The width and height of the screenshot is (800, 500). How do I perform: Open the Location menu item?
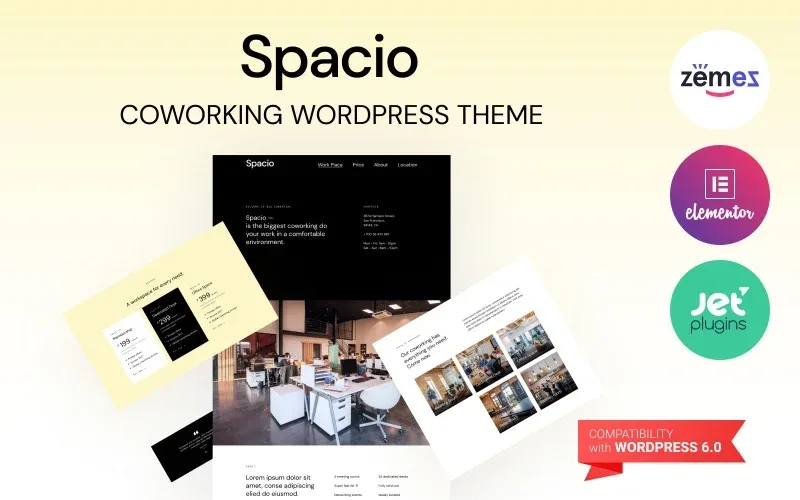click(407, 165)
